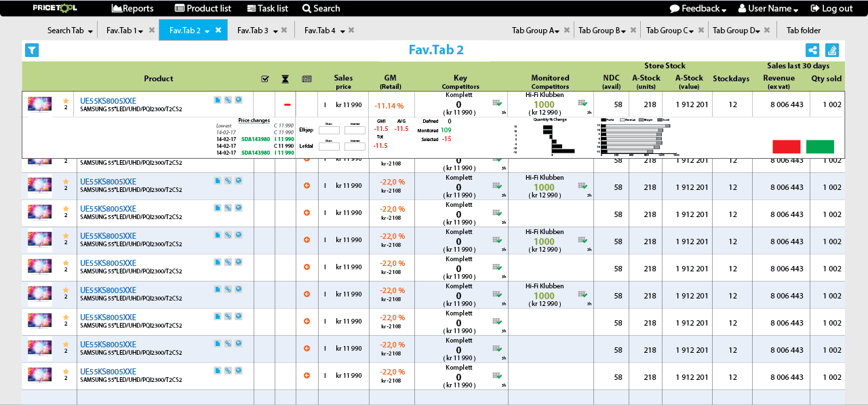Screen dimensions: 868x405
Task: Close the Fav.Tab 1 tab
Action: (152, 30)
